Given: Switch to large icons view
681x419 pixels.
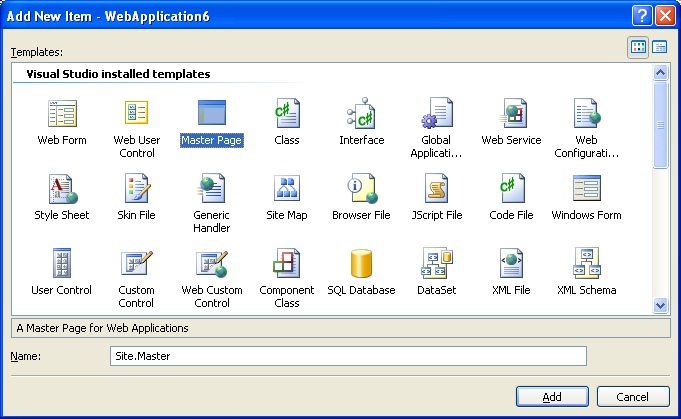Looking at the screenshot, I should click(638, 47).
